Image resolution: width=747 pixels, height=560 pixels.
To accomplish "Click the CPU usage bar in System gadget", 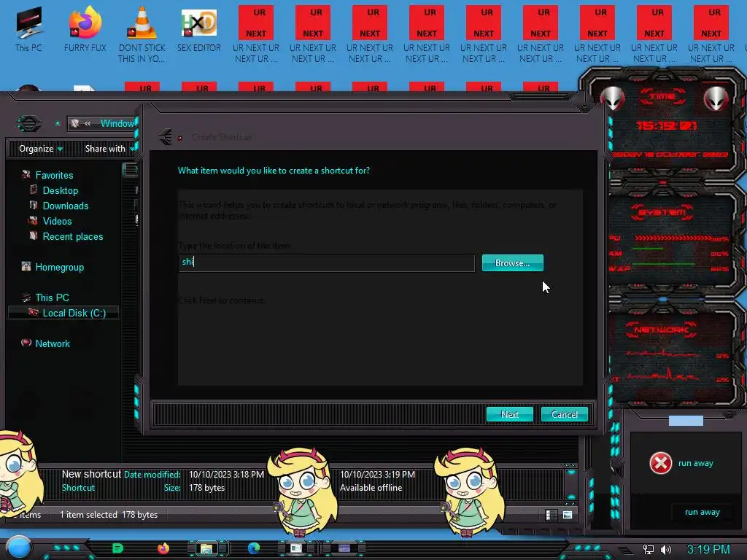I will pos(673,238).
